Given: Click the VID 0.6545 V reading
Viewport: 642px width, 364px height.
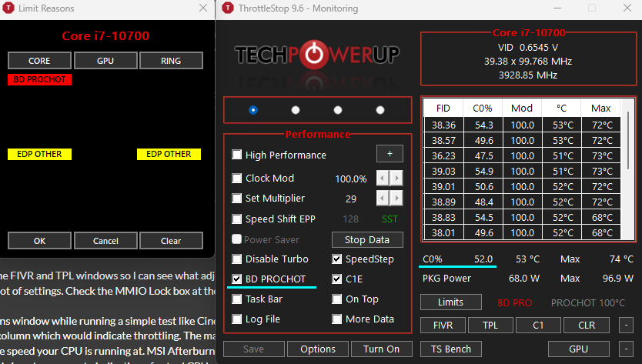Looking at the screenshot, I should (x=528, y=48).
